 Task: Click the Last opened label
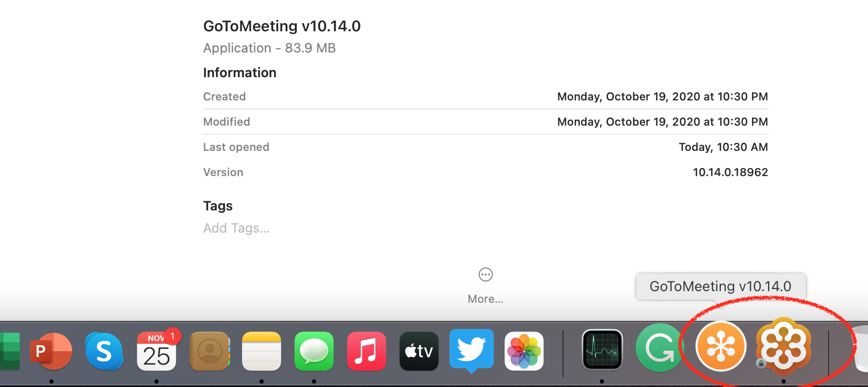236,147
